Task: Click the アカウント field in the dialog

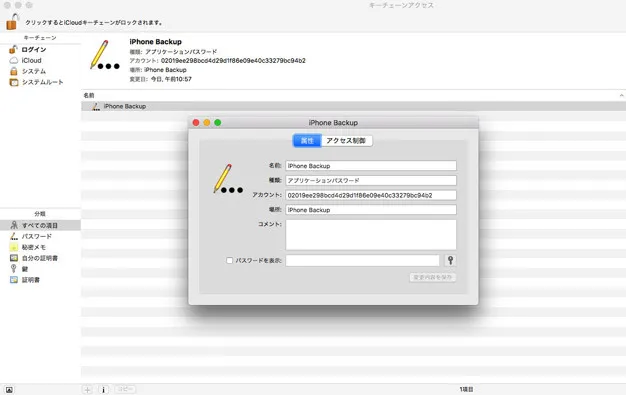Action: 371,195
